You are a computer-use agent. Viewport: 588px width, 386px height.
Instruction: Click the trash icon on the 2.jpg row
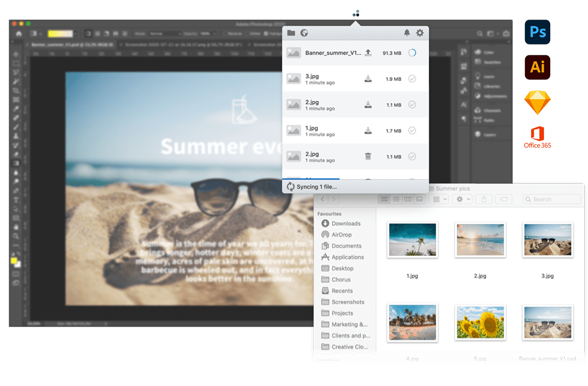point(368,156)
